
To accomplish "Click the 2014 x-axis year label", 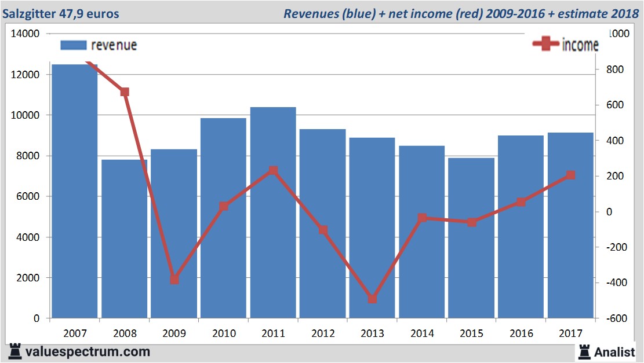I will (x=422, y=333).
